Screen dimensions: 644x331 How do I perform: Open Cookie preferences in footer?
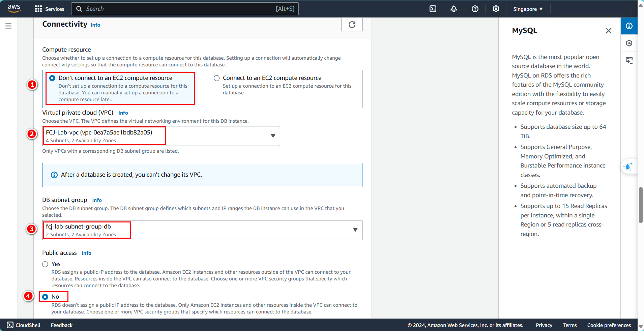tap(609, 325)
